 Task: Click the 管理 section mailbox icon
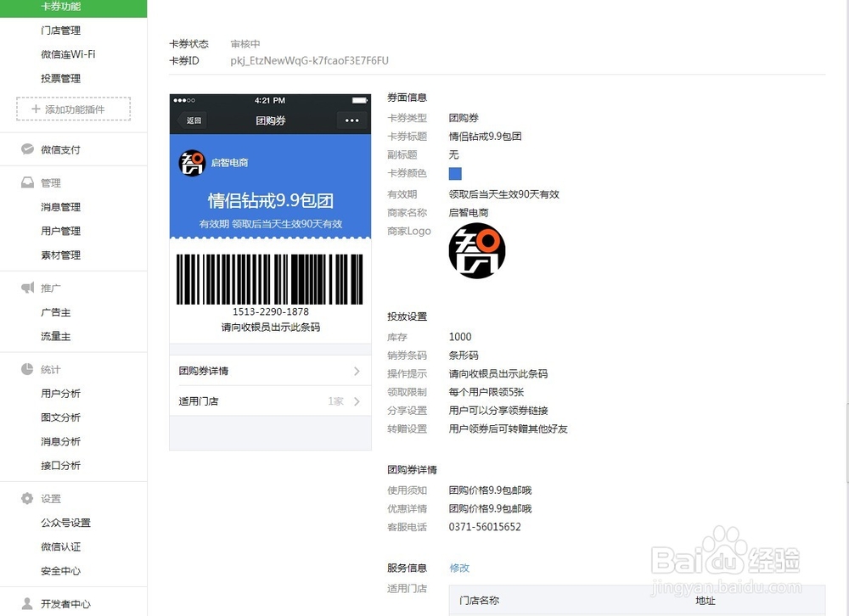27,182
